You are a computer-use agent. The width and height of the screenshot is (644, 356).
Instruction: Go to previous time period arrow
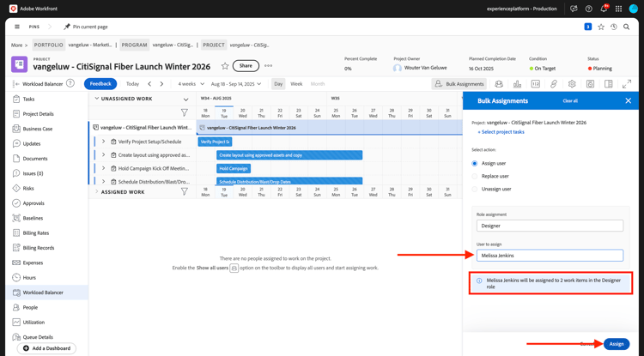click(x=149, y=84)
